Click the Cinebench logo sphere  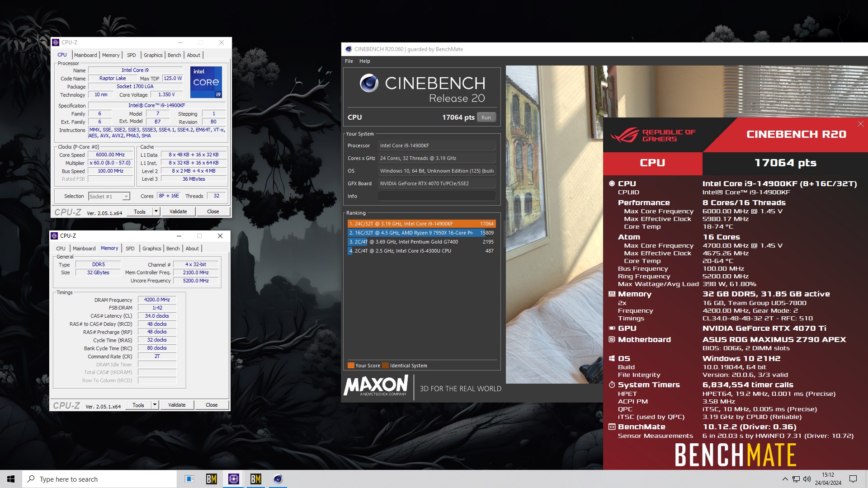pyautogui.click(x=369, y=83)
